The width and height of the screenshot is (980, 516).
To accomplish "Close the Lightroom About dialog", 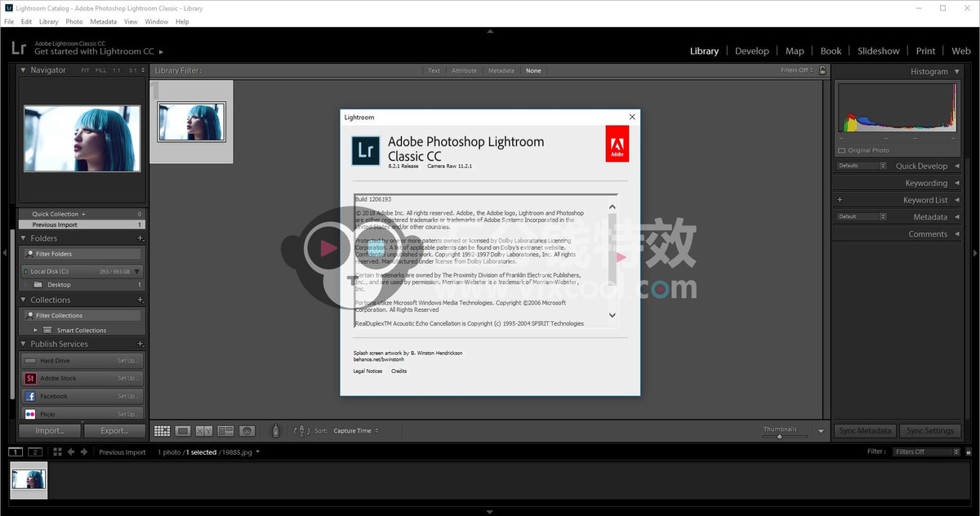I will coord(632,117).
